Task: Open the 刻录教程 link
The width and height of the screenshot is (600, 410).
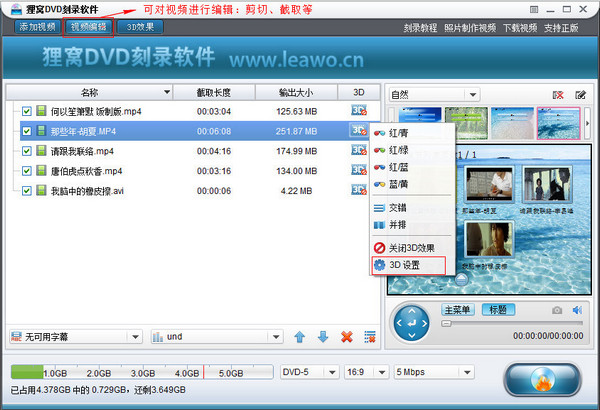Action: (x=420, y=28)
